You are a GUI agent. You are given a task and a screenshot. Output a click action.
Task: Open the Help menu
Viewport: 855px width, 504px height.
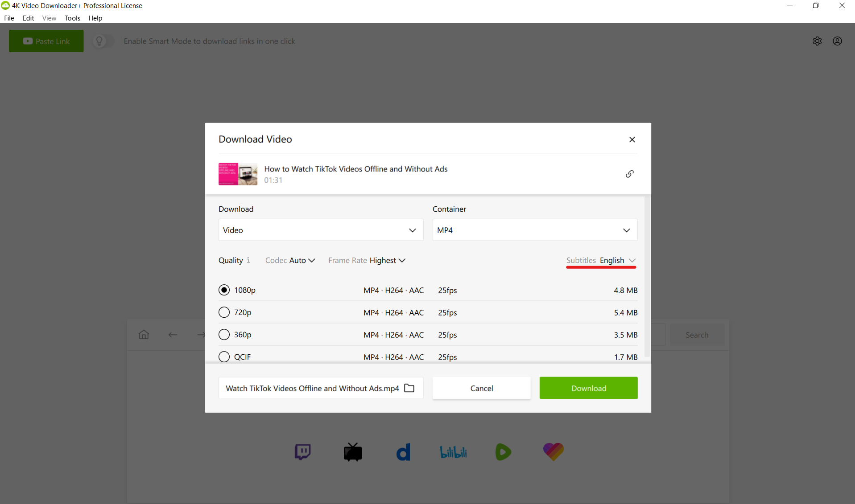[x=95, y=18]
